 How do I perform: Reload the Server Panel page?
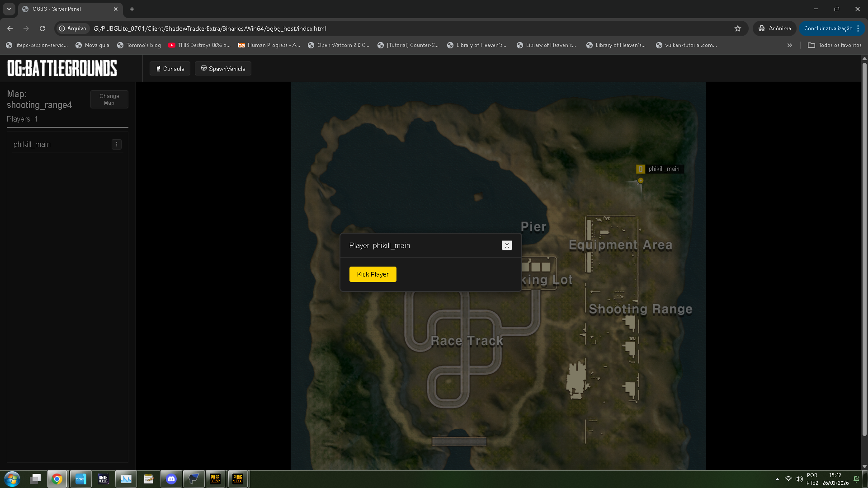[x=42, y=28]
